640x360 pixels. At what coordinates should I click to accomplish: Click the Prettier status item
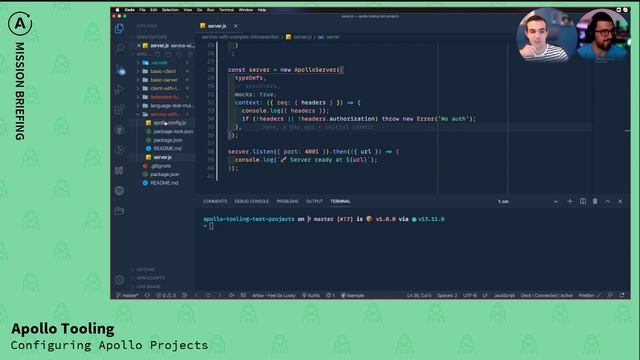point(589,295)
